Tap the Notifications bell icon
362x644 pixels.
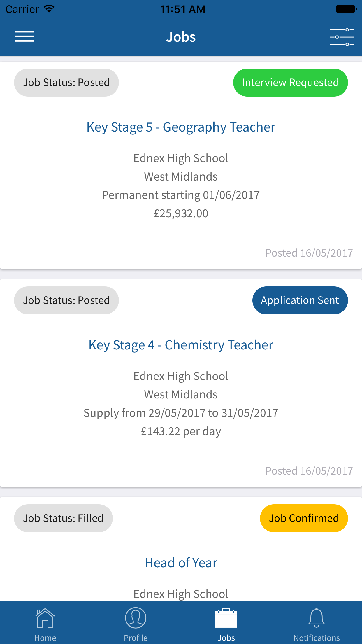pyautogui.click(x=316, y=618)
